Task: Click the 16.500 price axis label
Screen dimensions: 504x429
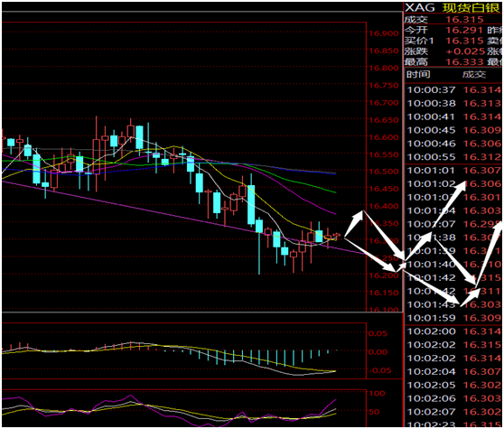Action: coord(384,172)
